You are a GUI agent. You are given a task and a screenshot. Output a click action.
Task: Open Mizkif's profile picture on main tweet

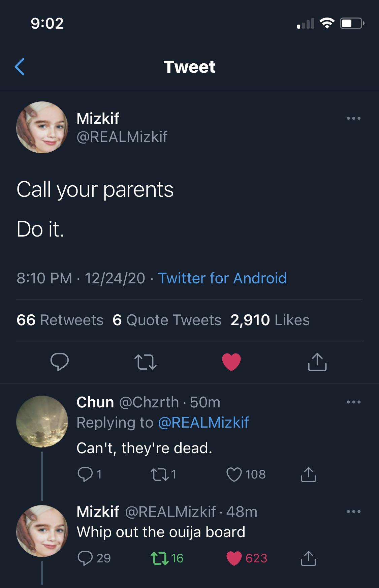click(42, 127)
